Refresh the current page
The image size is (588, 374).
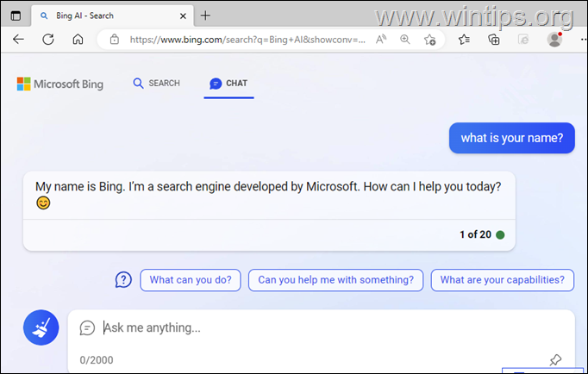tap(48, 39)
